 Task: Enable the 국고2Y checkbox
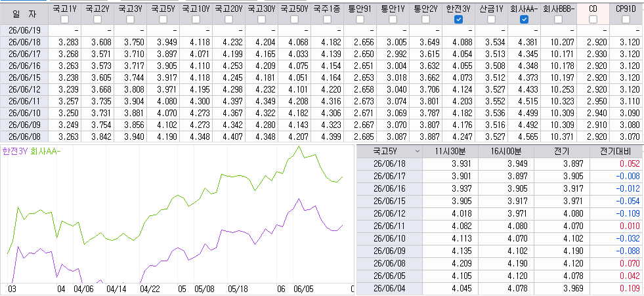pos(97,19)
